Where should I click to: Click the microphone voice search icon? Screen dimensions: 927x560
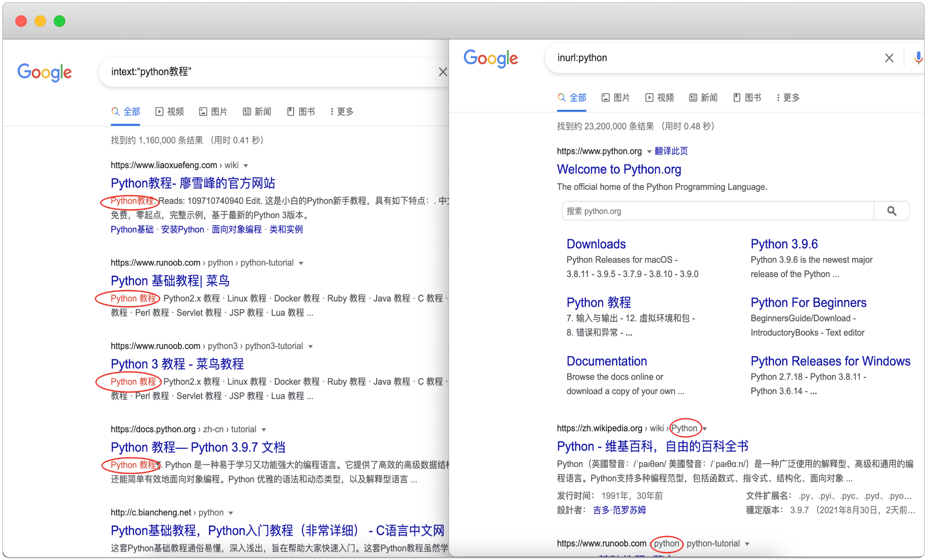(918, 58)
